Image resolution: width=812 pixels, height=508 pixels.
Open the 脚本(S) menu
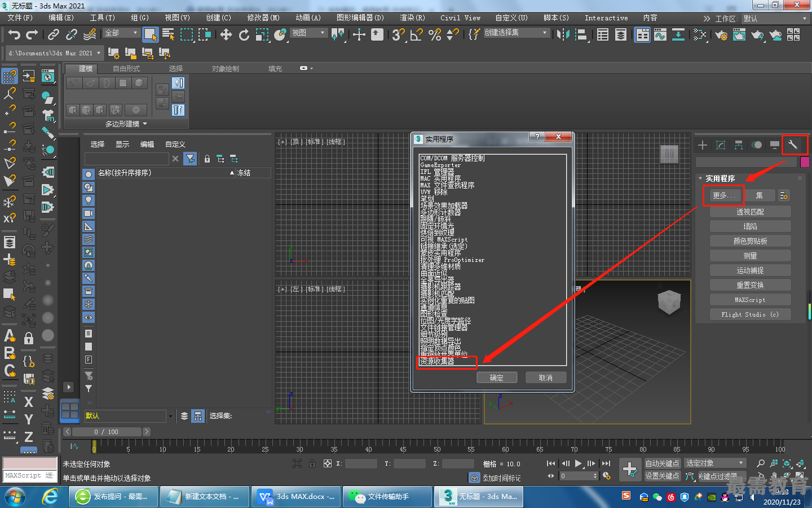pos(556,18)
